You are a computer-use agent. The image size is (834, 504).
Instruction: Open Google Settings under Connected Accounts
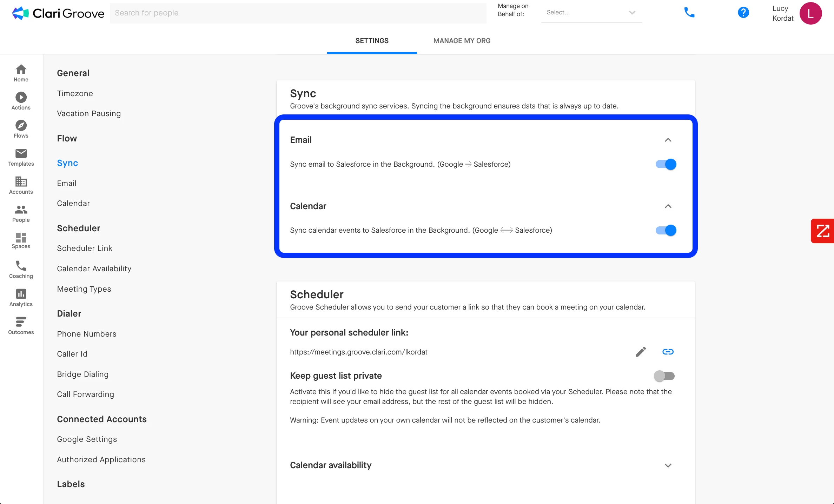pyautogui.click(x=87, y=439)
